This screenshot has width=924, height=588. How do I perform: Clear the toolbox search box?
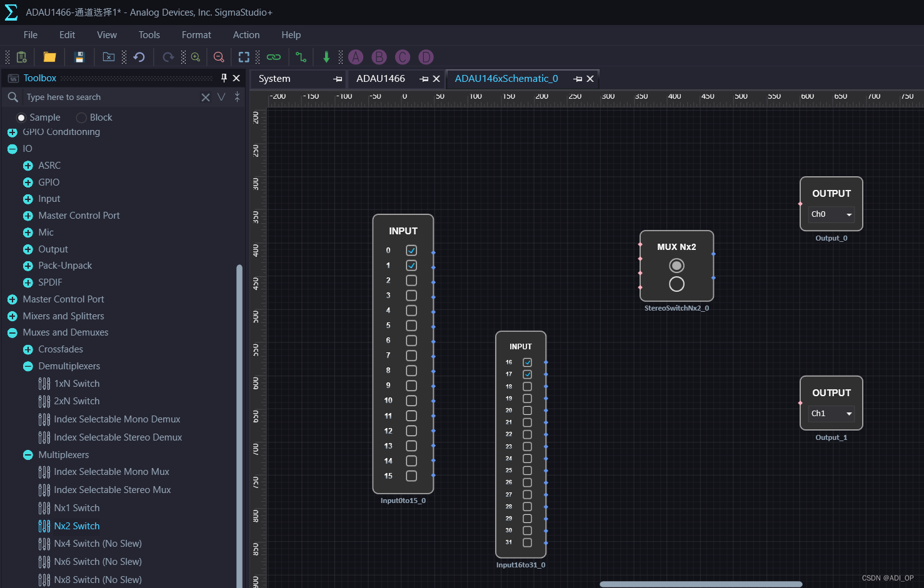click(x=205, y=97)
